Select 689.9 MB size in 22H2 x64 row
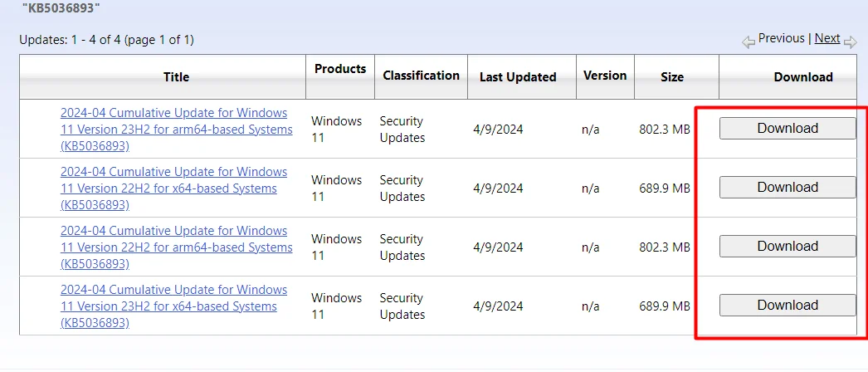868x372 pixels. point(665,188)
